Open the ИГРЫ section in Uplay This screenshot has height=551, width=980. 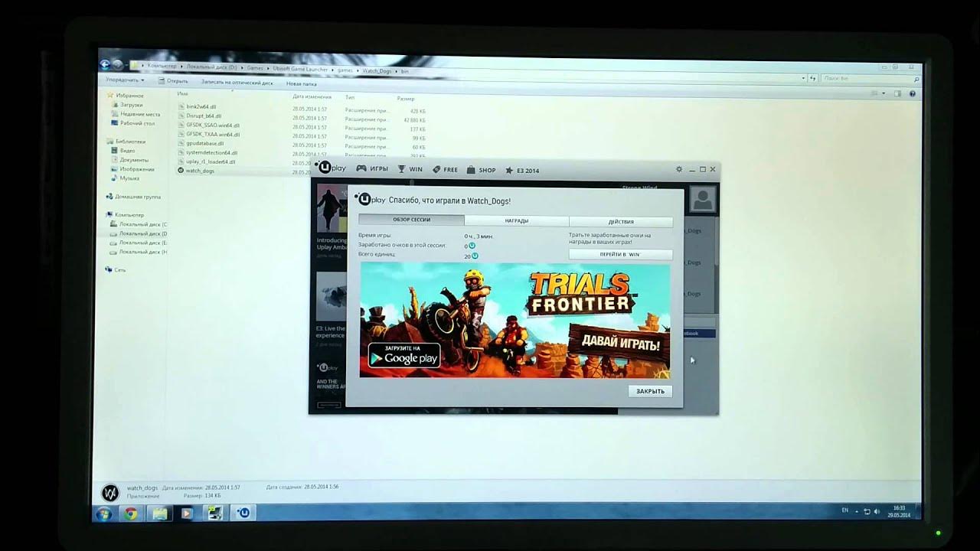tap(372, 169)
